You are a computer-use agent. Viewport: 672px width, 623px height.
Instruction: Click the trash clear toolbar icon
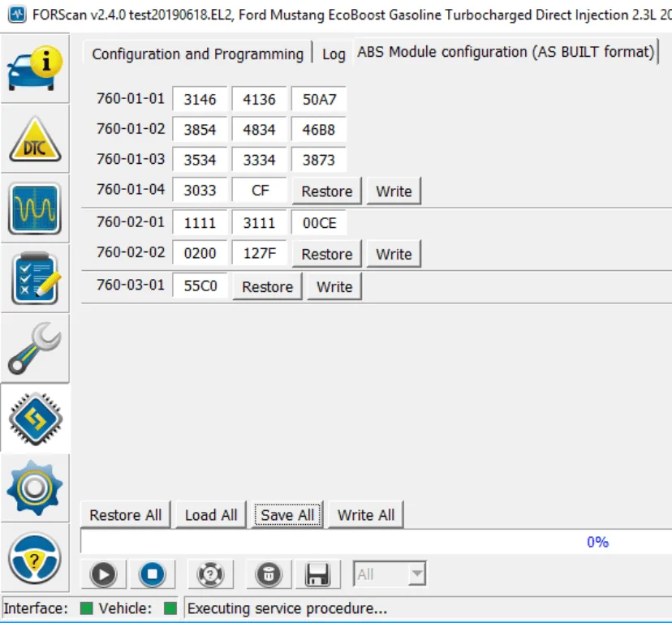click(x=269, y=574)
